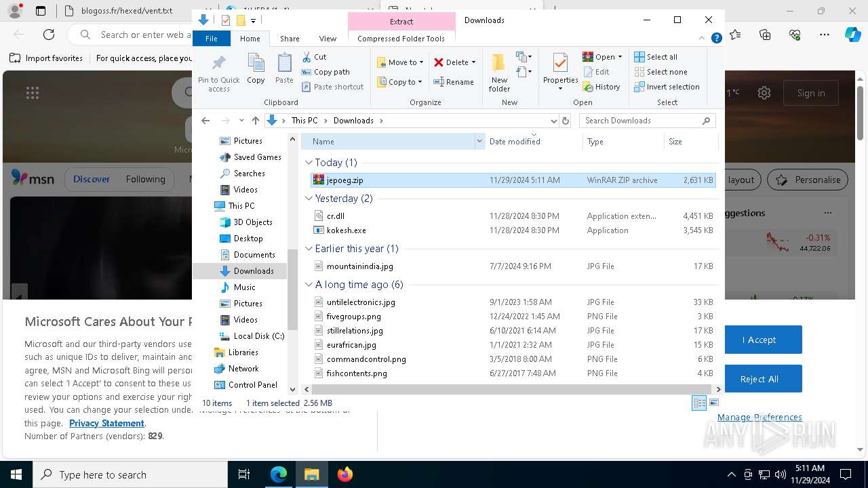Image resolution: width=868 pixels, height=488 pixels.
Task: Select kokesh.exe file
Action: (x=513, y=230)
